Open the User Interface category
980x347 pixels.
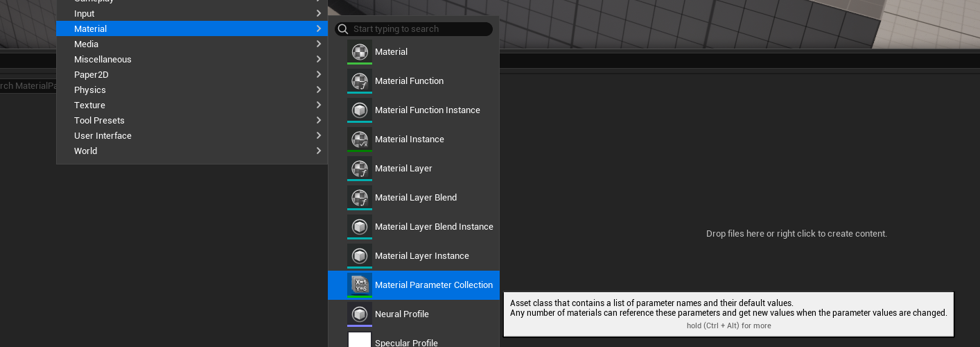(192, 136)
